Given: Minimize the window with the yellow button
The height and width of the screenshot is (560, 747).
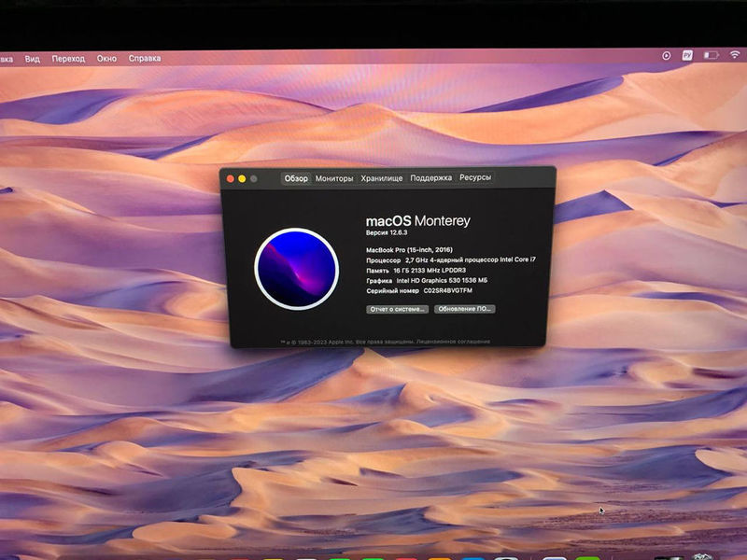Looking at the screenshot, I should pyautogui.click(x=242, y=179).
